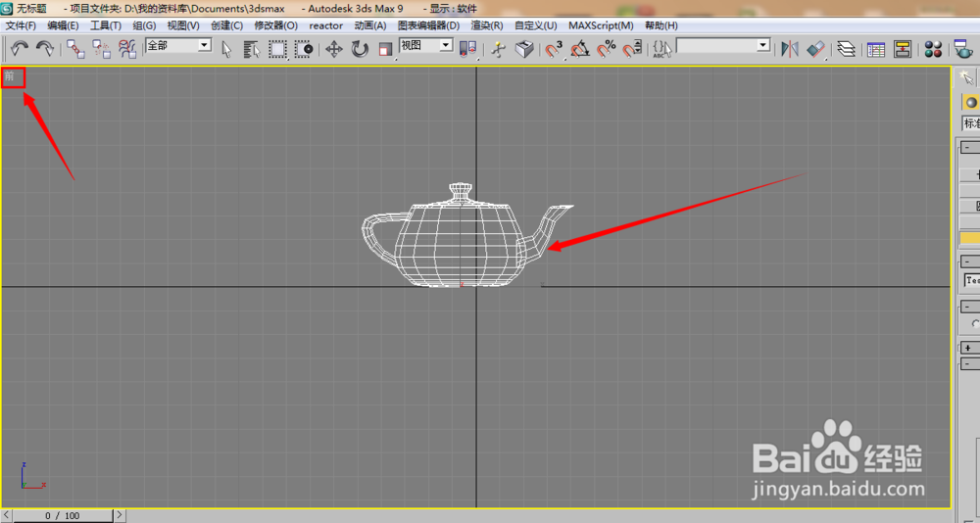Image resolution: width=980 pixels, height=523 pixels.
Task: Click the Mirror tool icon
Action: pyautogui.click(x=790, y=49)
